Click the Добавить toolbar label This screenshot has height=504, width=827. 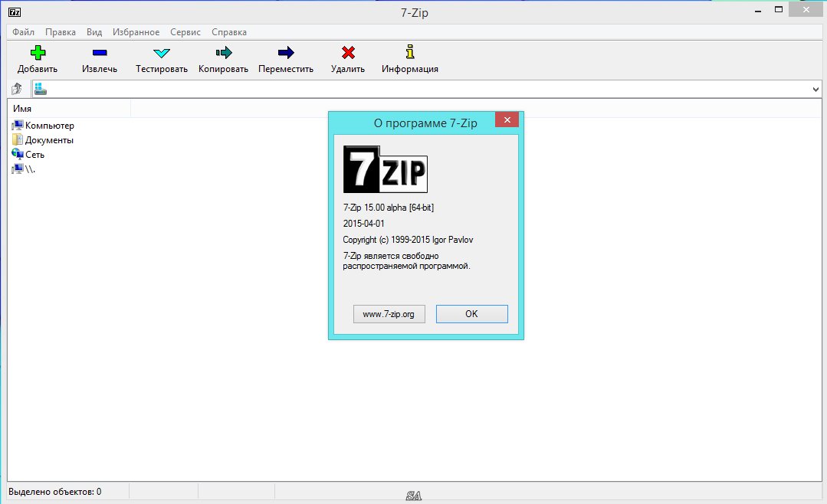[38, 69]
